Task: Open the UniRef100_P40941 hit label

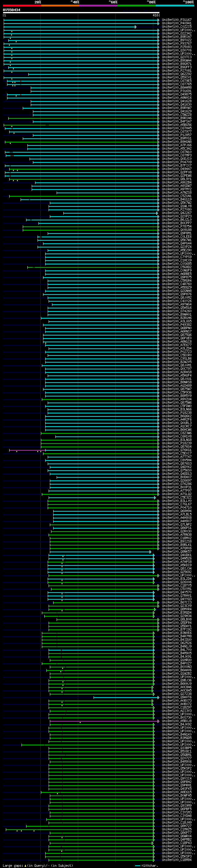Action: 176,23
